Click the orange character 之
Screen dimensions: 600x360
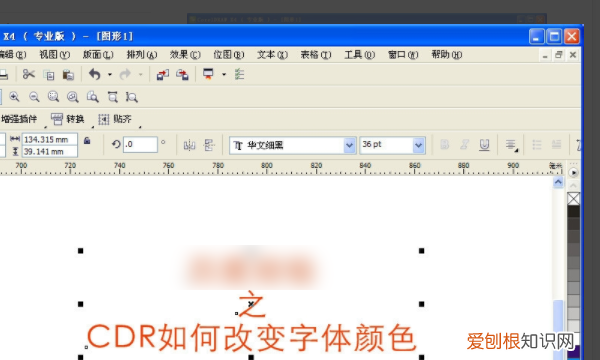tap(252, 304)
